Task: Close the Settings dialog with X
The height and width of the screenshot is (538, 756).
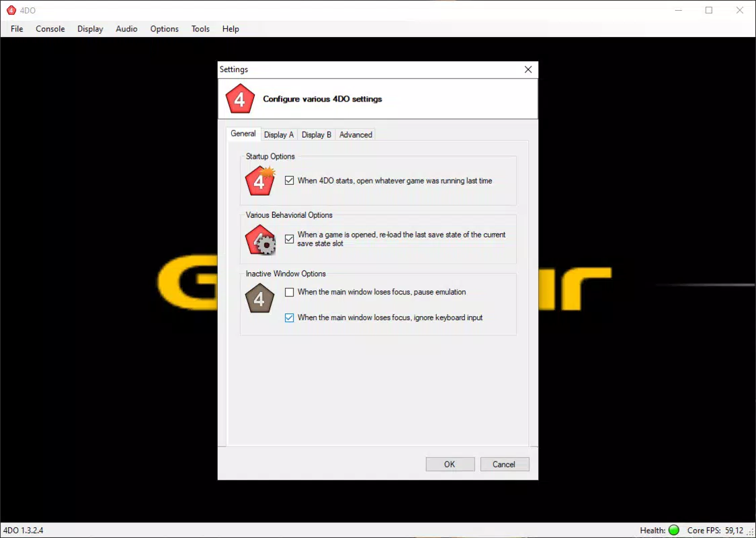Action: [x=528, y=69]
